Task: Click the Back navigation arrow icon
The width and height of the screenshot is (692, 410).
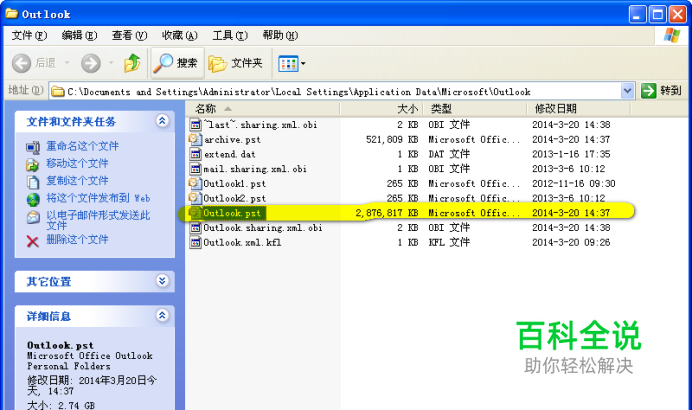Action: coord(21,64)
